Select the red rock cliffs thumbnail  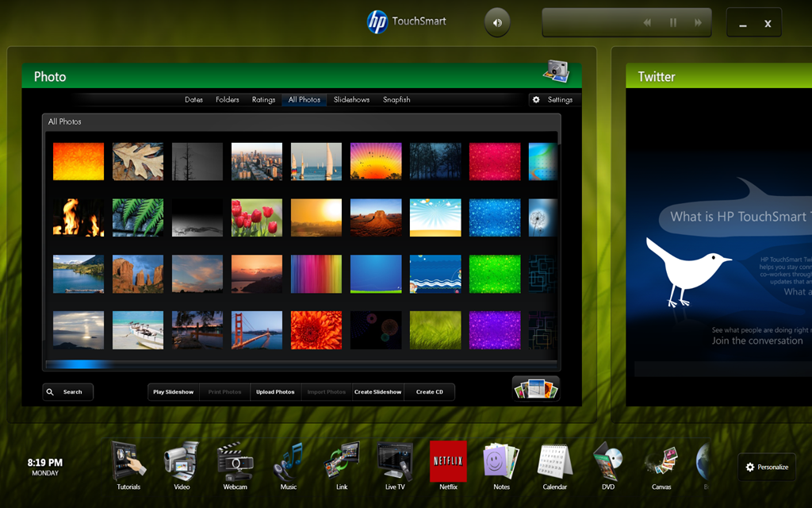coord(138,274)
